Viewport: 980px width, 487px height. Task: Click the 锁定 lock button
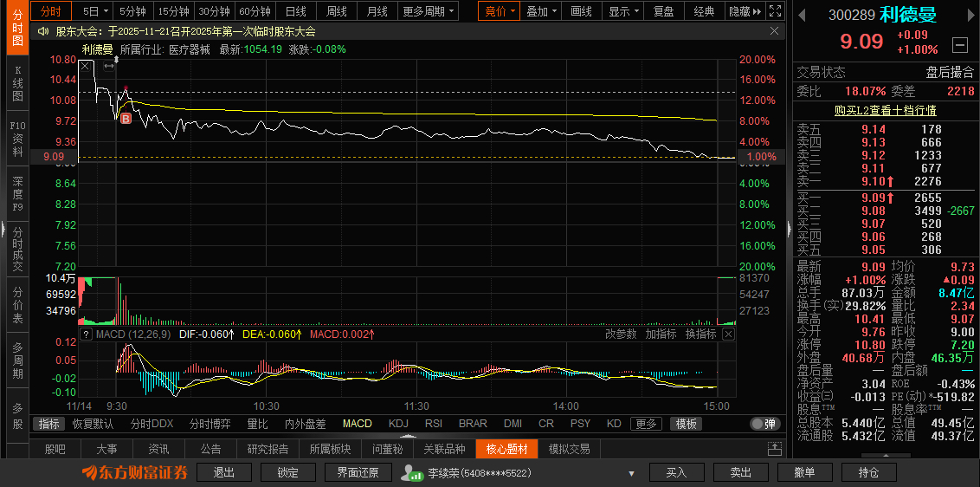point(288,472)
